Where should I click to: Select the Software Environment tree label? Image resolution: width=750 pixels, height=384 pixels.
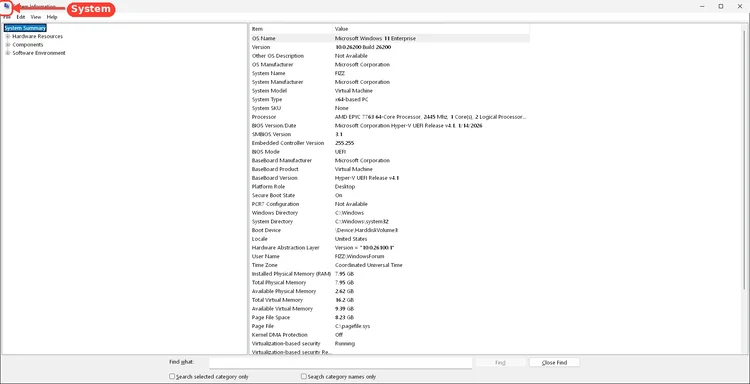point(39,53)
